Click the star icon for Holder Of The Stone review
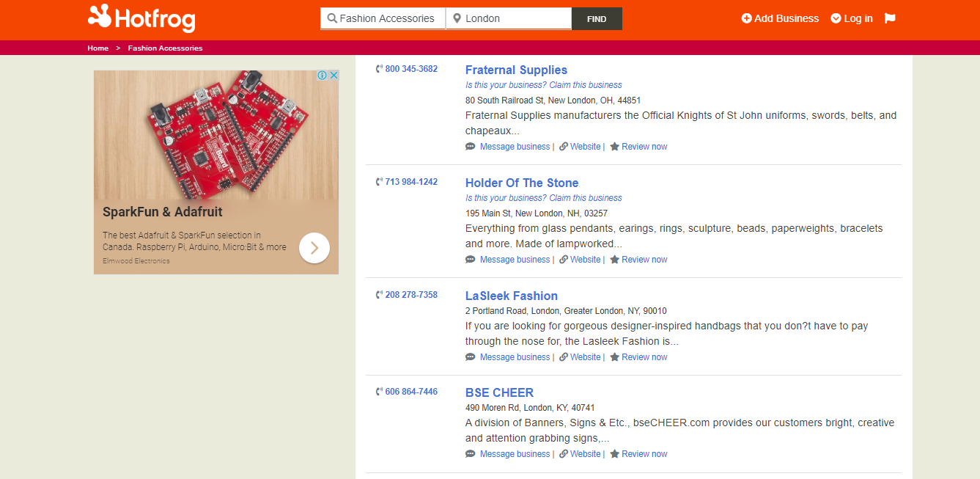The height and width of the screenshot is (479, 980). tap(614, 260)
